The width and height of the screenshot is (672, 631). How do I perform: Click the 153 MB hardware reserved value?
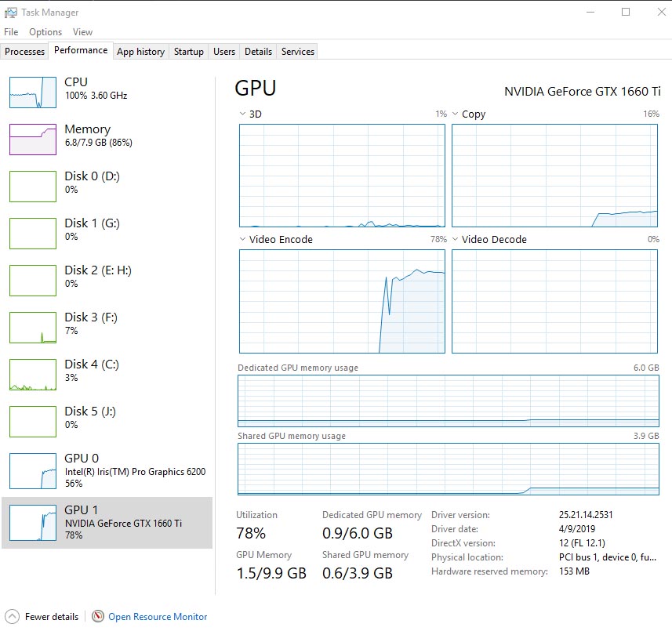[574, 571]
